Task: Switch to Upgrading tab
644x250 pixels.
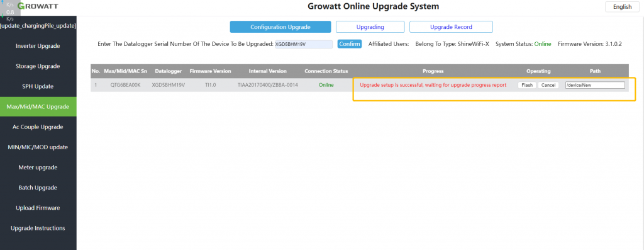Action: [370, 27]
